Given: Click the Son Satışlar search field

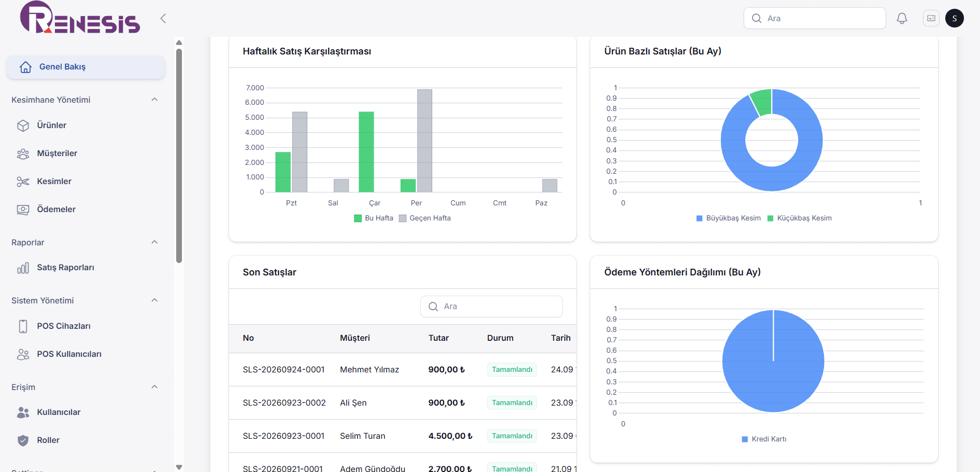Looking at the screenshot, I should coord(491,307).
